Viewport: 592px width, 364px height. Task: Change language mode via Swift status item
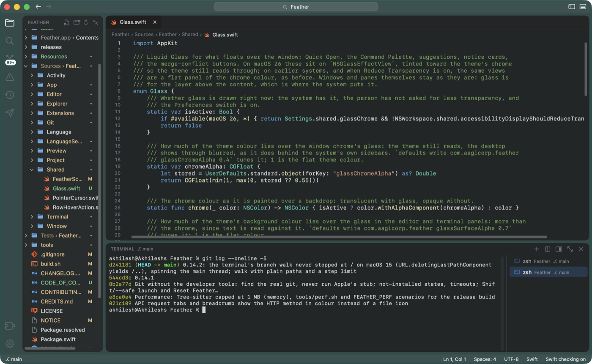pos(532,359)
